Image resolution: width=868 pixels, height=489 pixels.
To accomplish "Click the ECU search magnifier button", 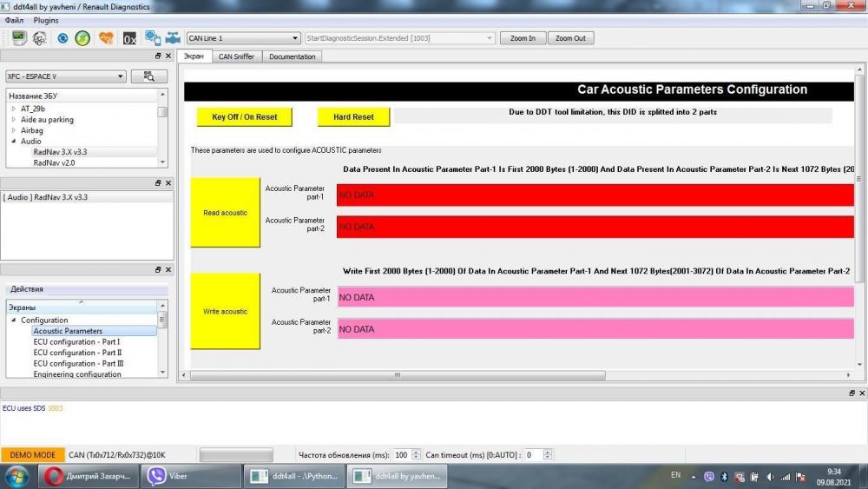I will point(149,76).
